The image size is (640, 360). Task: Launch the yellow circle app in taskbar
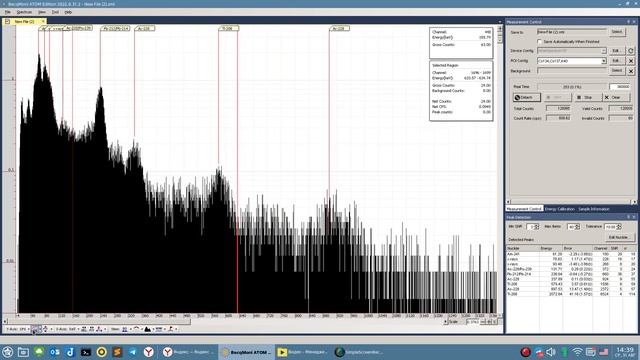tap(102, 352)
